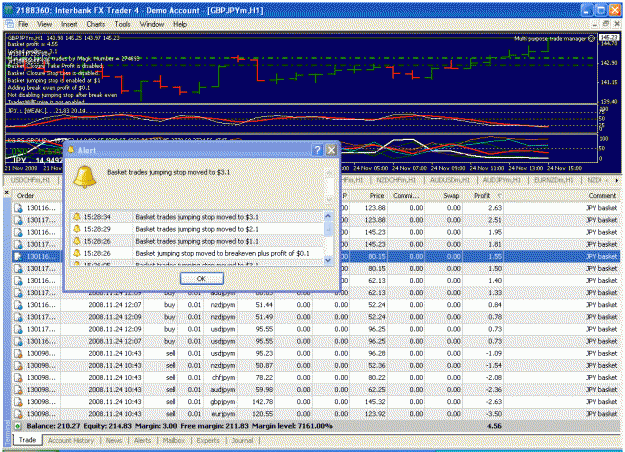Image resolution: width=625 pixels, height=452 pixels.
Task: Open the Account History tab
Action: tap(71, 440)
